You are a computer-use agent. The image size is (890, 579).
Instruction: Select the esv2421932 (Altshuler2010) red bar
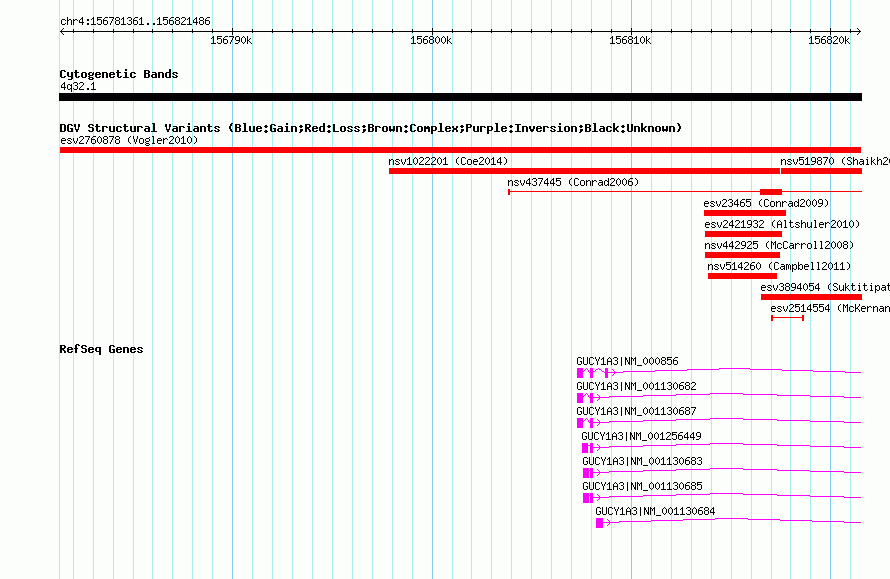[x=743, y=234]
